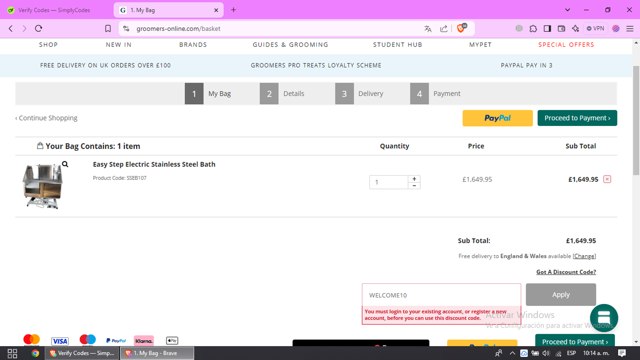Bookmark this page with the bookmark icon

(108, 29)
